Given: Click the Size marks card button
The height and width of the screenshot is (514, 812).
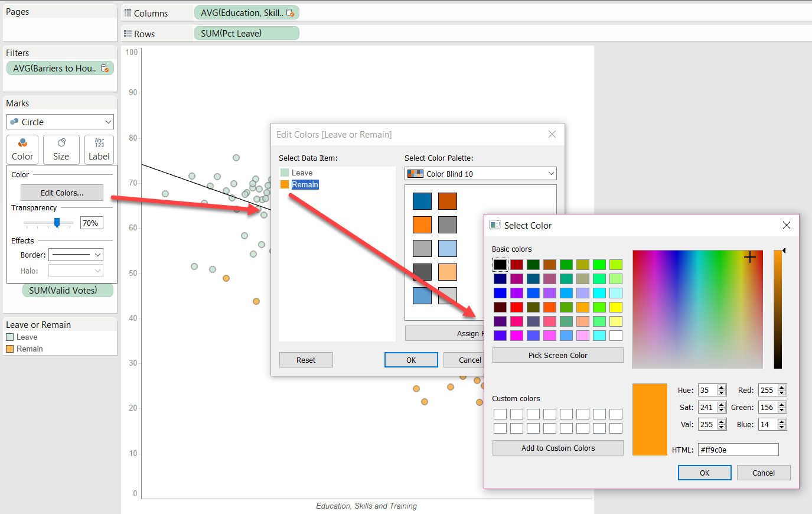Looking at the screenshot, I should [x=61, y=149].
